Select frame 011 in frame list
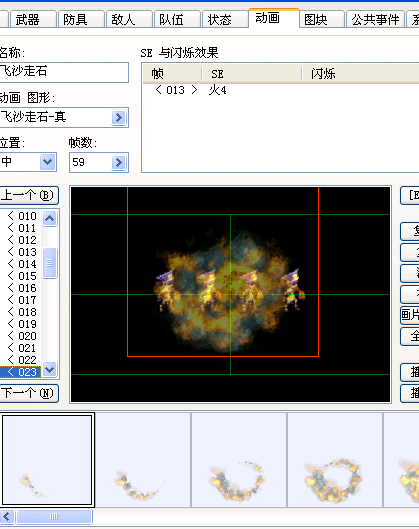 pos(21,228)
